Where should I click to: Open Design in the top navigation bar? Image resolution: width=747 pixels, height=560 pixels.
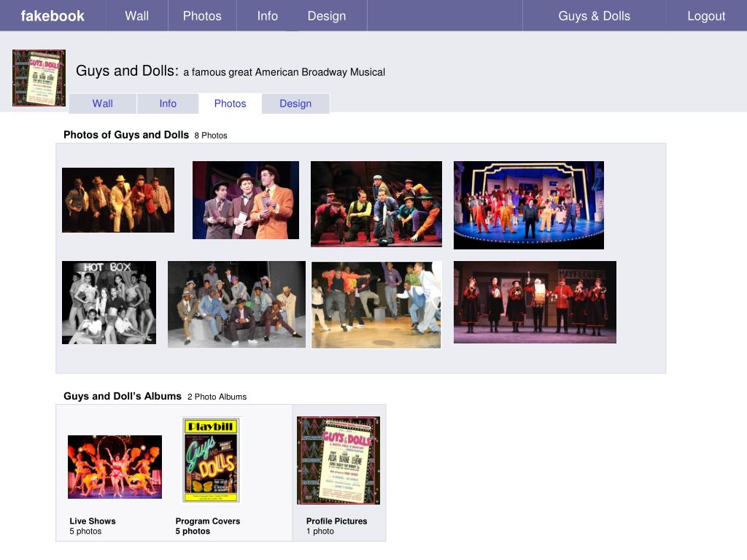pyautogui.click(x=327, y=16)
